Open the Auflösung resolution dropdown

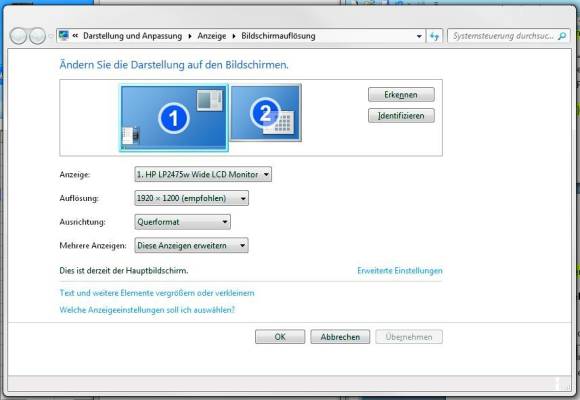pos(192,198)
